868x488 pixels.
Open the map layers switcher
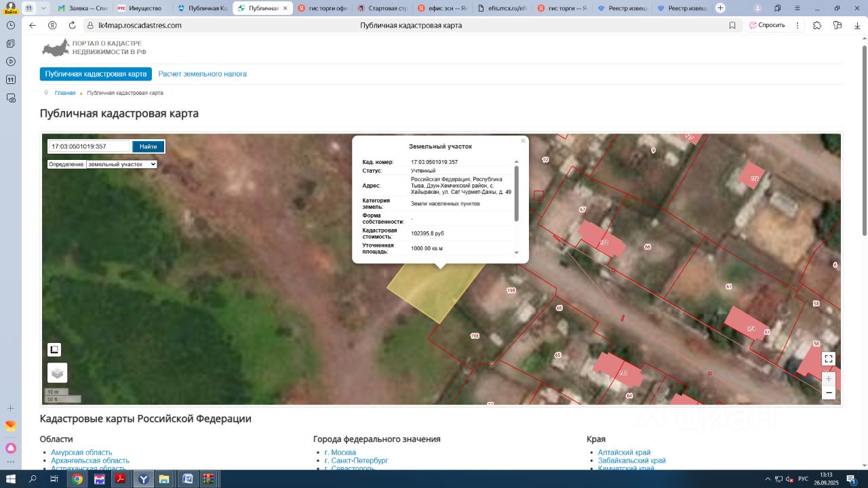(x=58, y=373)
